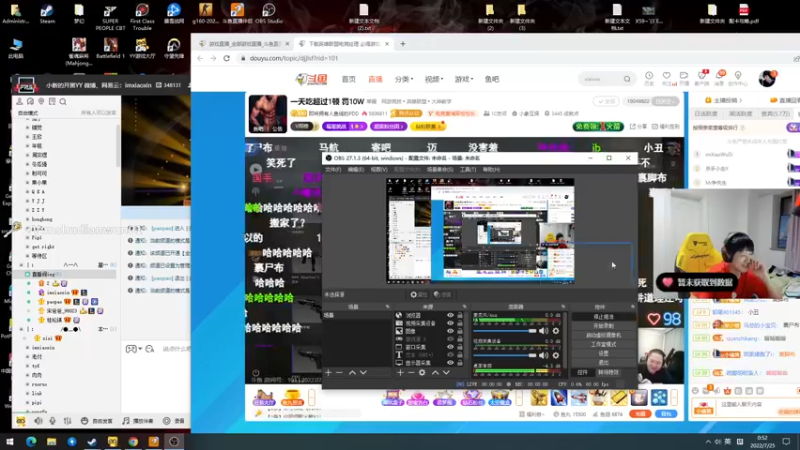Show the hidden game capture source
This screenshot has width=800, height=450.
[450, 339]
